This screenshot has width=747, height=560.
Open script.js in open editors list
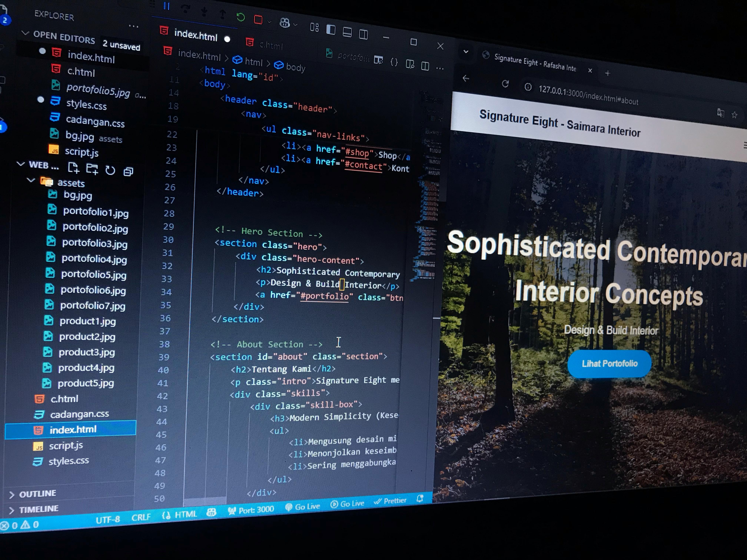(81, 152)
